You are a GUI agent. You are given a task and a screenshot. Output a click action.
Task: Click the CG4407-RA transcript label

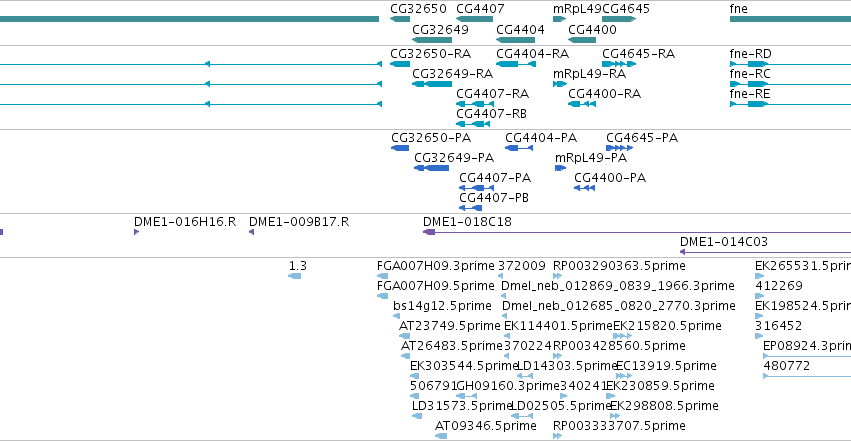point(492,94)
